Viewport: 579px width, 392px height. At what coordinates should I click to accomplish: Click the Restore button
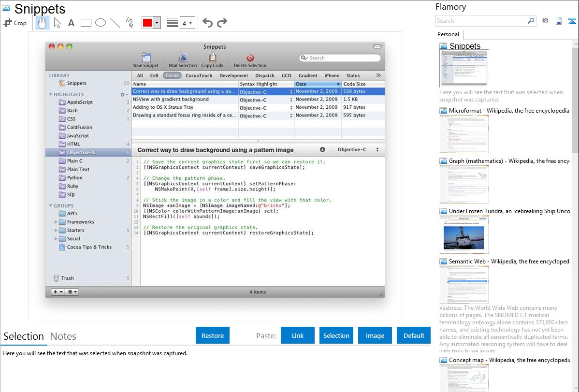(x=213, y=335)
